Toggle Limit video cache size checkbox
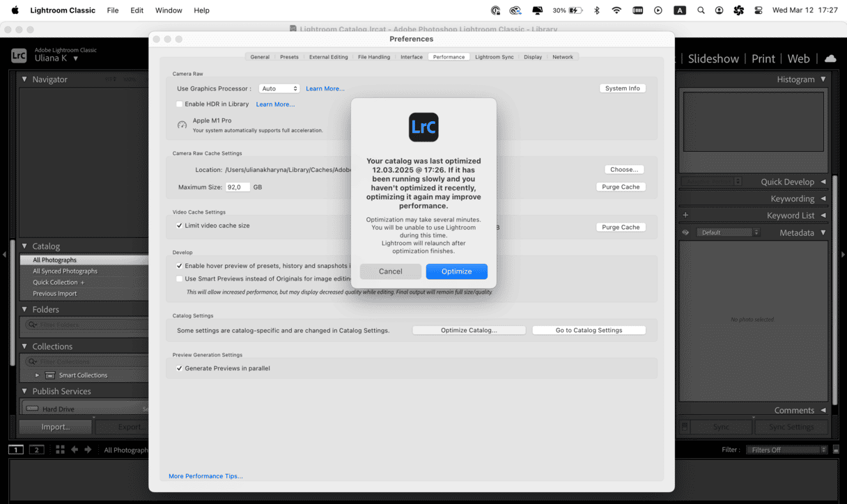 coord(179,226)
